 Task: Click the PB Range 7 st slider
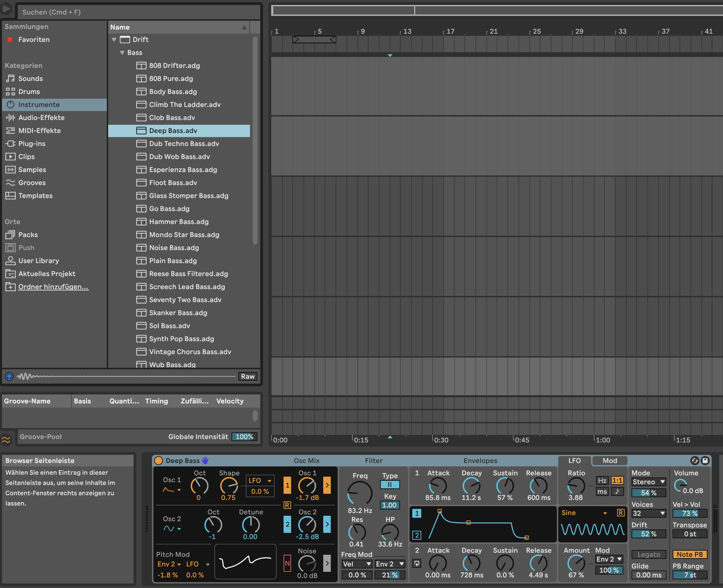(x=690, y=575)
